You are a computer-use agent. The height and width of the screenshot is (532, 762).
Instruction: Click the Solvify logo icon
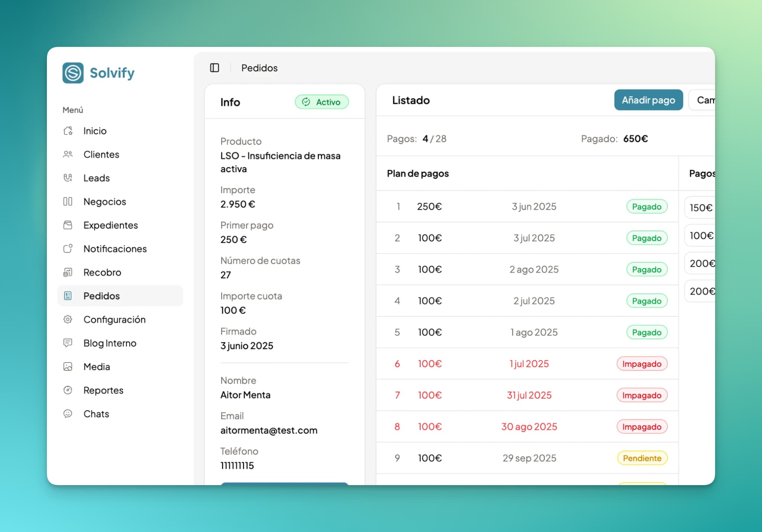point(73,73)
